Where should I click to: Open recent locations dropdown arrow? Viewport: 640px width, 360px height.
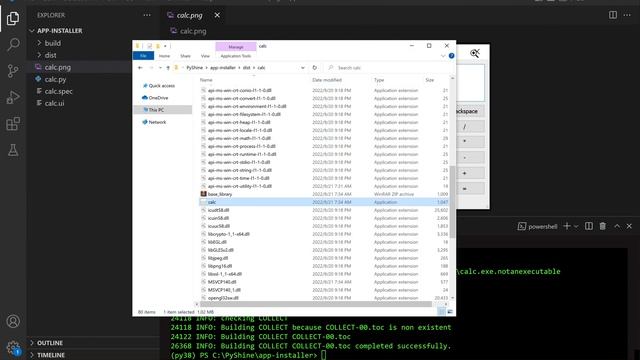(160, 68)
